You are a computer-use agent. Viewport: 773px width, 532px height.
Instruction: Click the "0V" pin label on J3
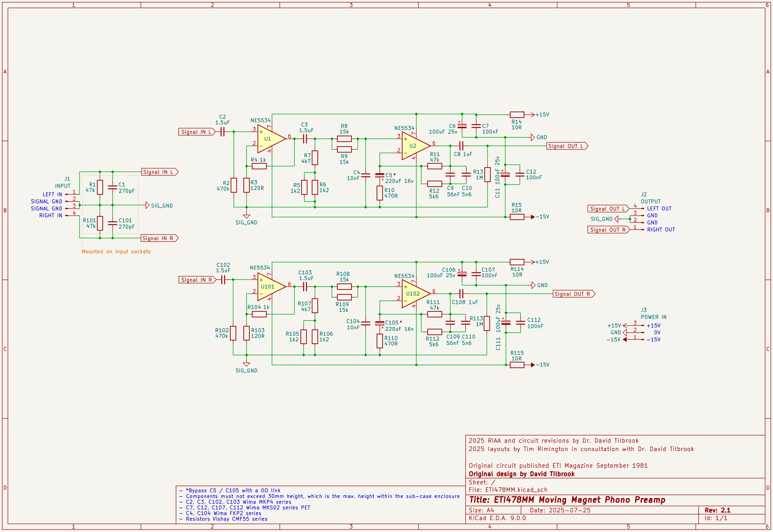point(657,332)
